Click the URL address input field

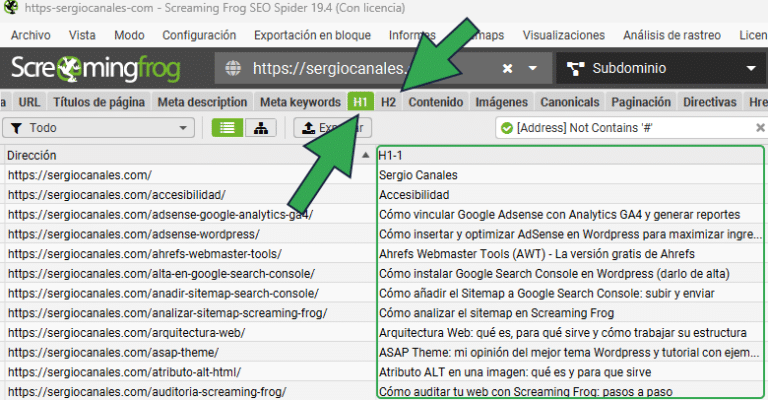click(370, 69)
